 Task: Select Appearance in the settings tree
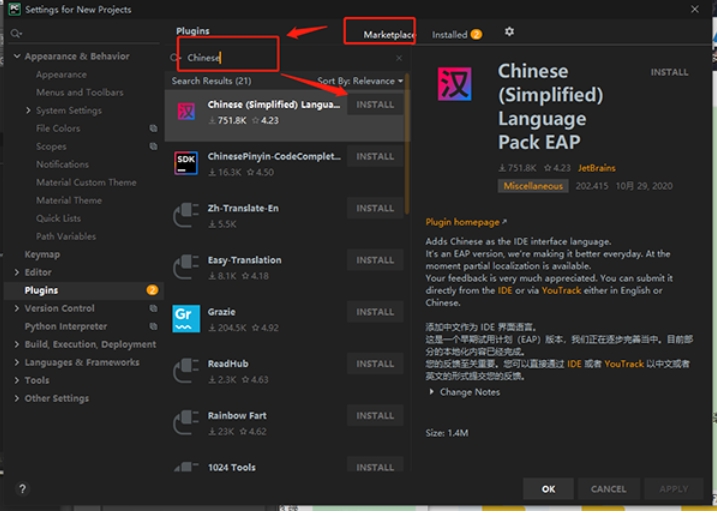[x=61, y=75]
